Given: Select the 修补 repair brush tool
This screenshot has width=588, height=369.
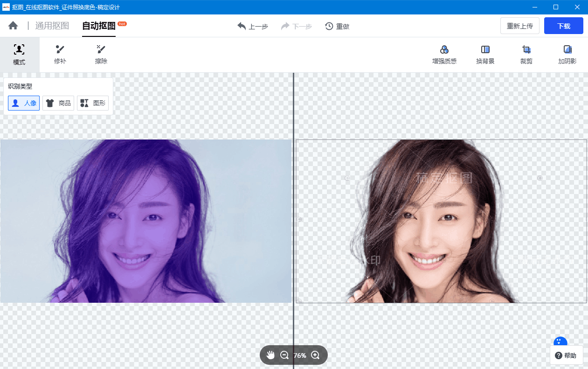Looking at the screenshot, I should pos(60,55).
